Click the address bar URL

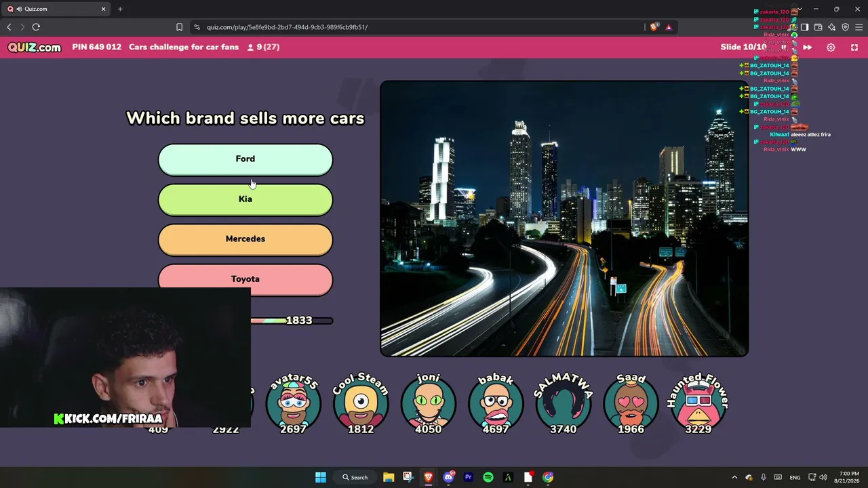[x=287, y=27]
